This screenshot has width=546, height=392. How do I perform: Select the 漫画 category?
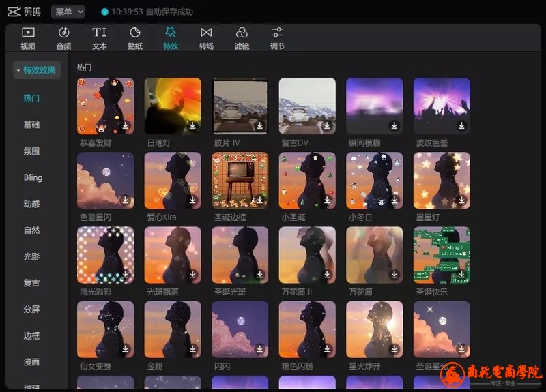pos(31,362)
